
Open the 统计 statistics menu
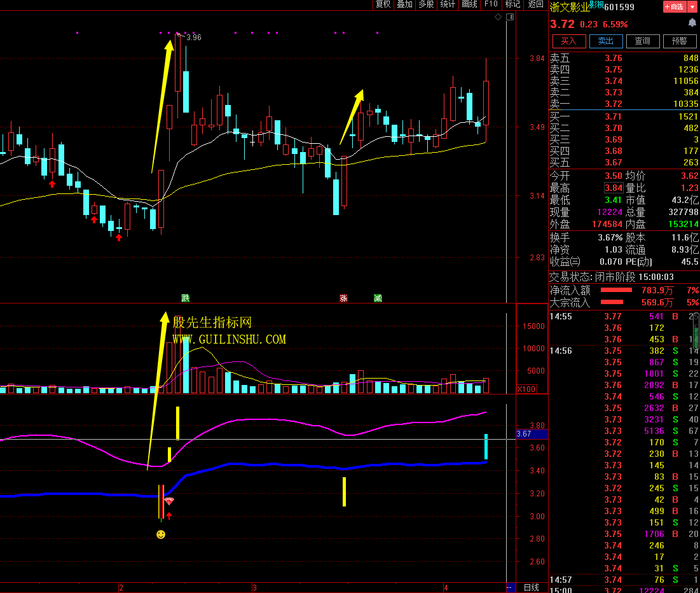(x=448, y=4)
